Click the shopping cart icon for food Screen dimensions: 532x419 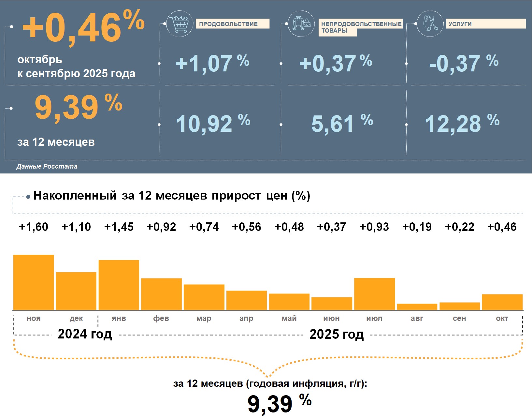(180, 23)
